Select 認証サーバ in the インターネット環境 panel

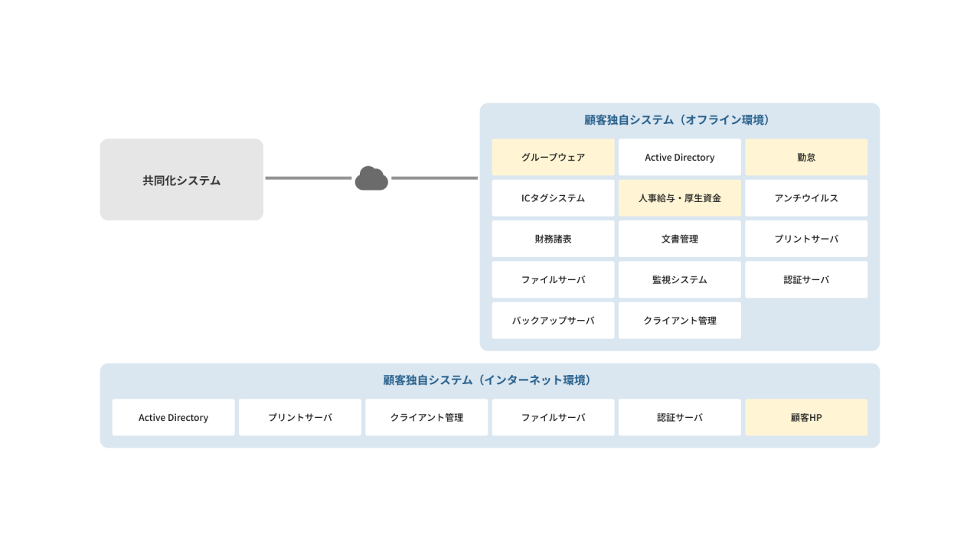(680, 417)
